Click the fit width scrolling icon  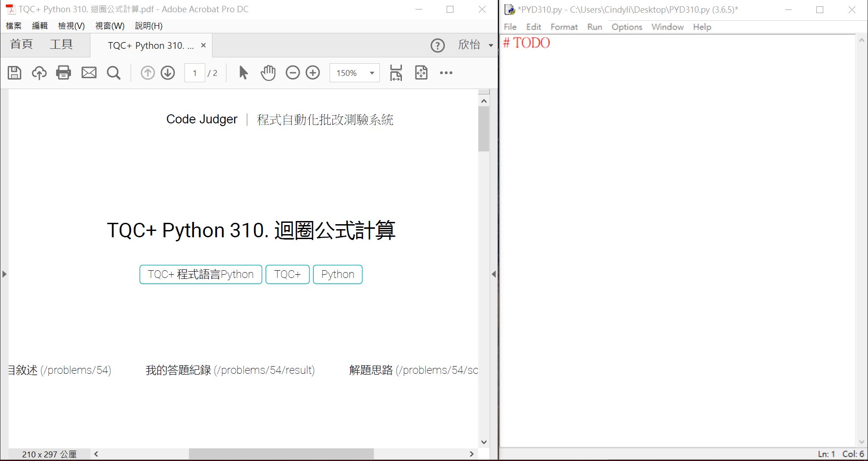pos(396,73)
